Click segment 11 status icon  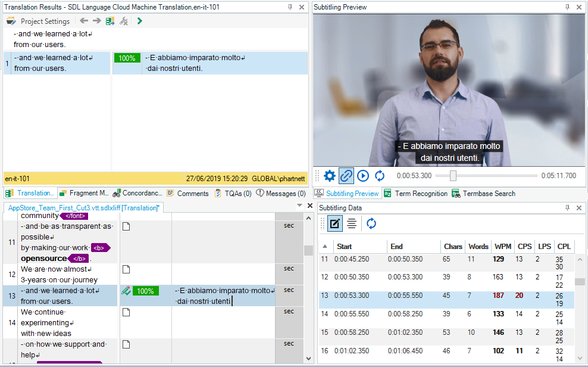(x=126, y=226)
